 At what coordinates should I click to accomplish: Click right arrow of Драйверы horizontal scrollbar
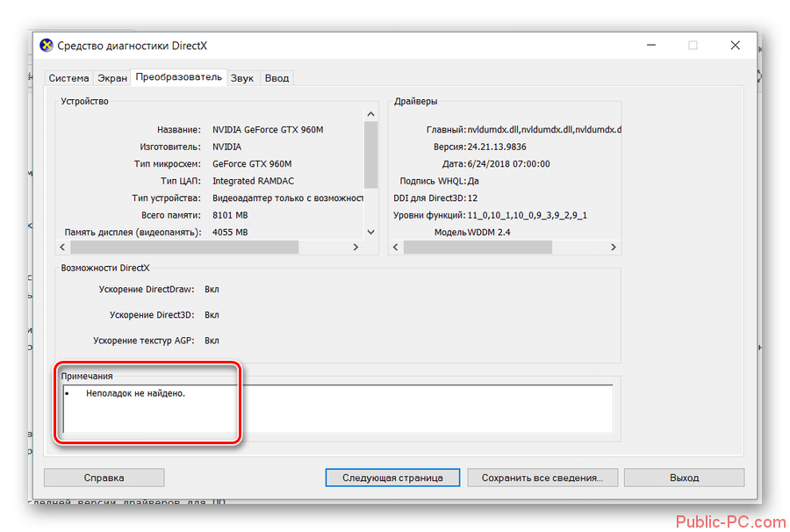click(614, 247)
